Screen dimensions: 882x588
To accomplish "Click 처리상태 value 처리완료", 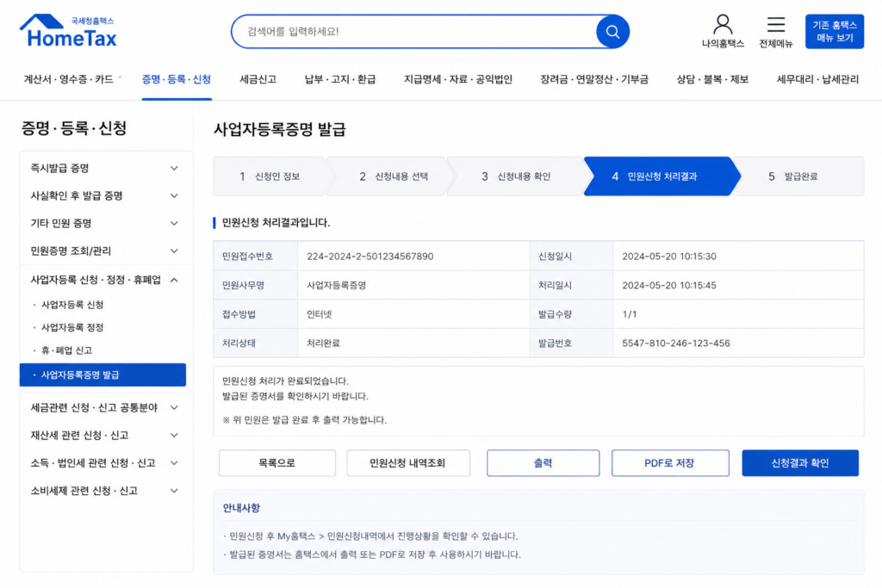I will [324, 343].
